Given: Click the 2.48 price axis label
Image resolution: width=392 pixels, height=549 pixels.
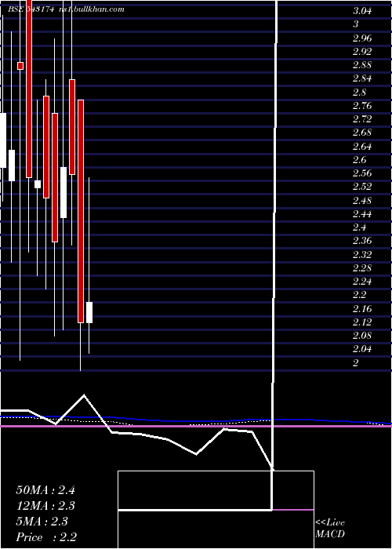Looking at the screenshot, I should [x=362, y=201].
